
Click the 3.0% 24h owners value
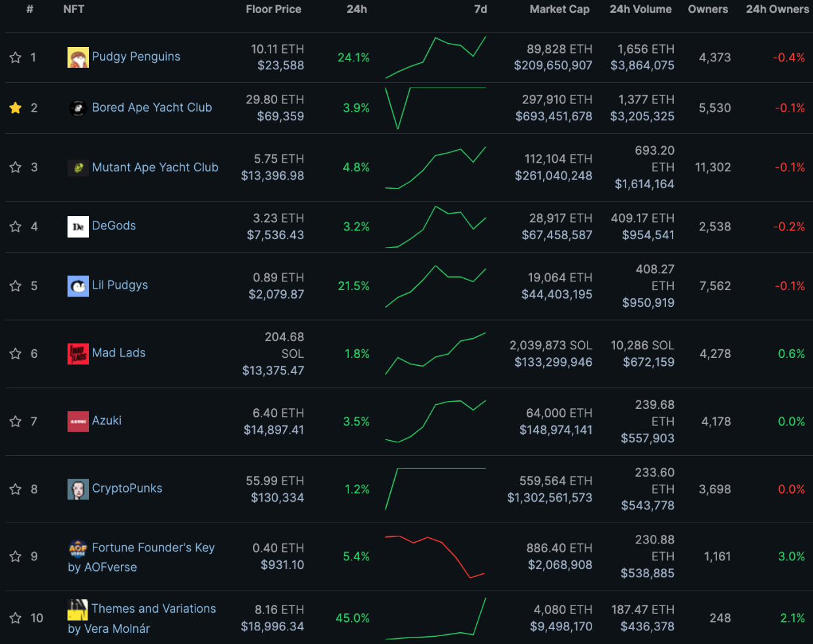(791, 556)
